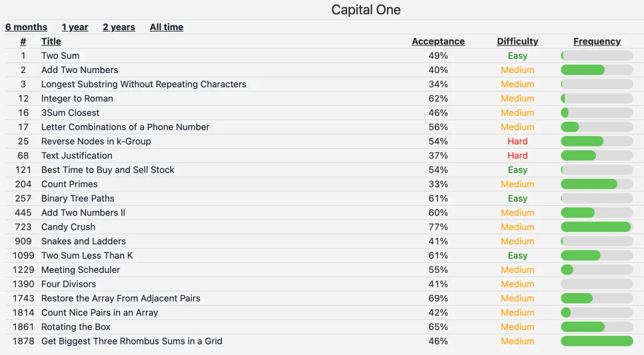This screenshot has height=355, width=644.
Task: Switch to the 1 year filter
Action: (x=75, y=27)
